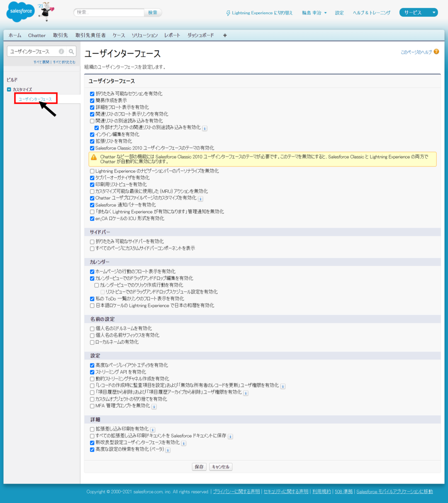Focus the header 検索 input field
Image resolution: width=448 pixels, height=503 pixels.
tap(109, 13)
